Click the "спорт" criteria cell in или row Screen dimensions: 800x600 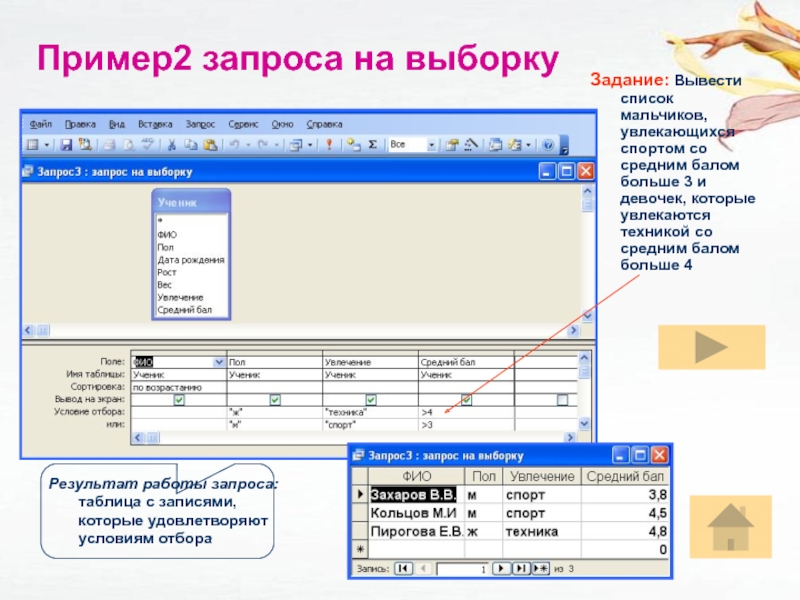coord(370,424)
